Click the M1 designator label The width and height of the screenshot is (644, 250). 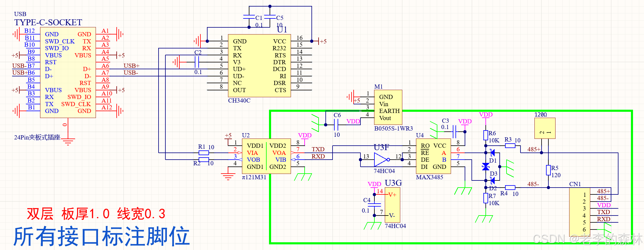(x=379, y=87)
